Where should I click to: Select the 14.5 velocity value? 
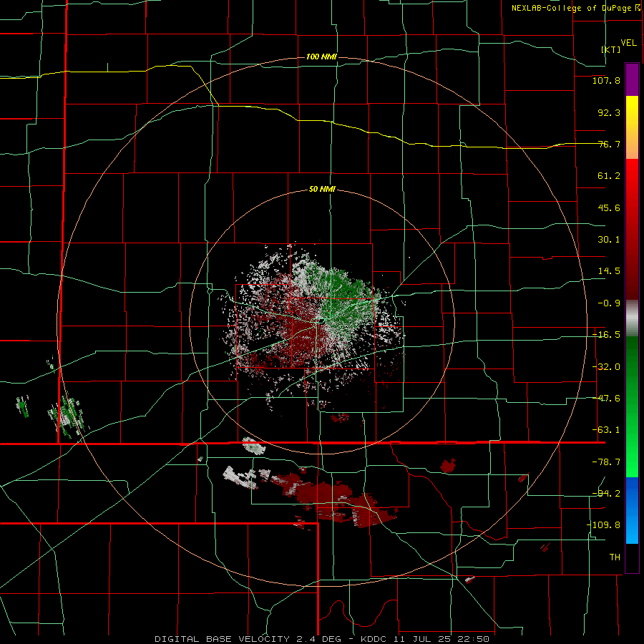point(609,271)
